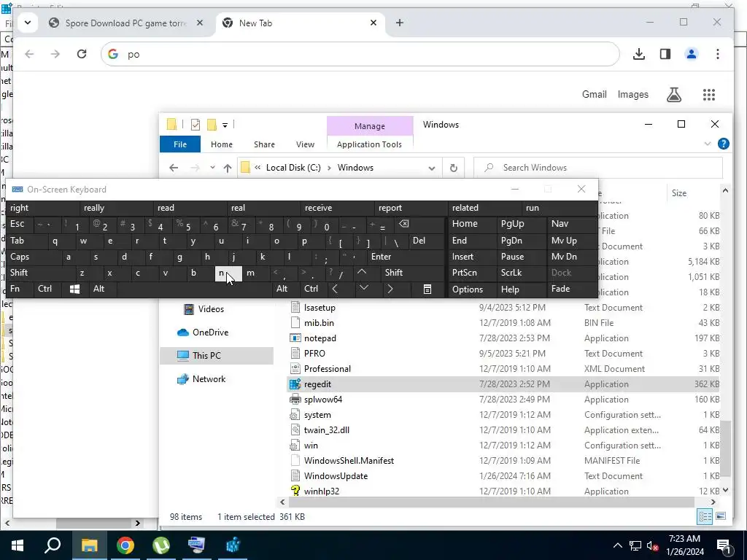The width and height of the screenshot is (747, 560).
Task: Toggle left Shift on On-Screen Keyboard
Action: 41,273
